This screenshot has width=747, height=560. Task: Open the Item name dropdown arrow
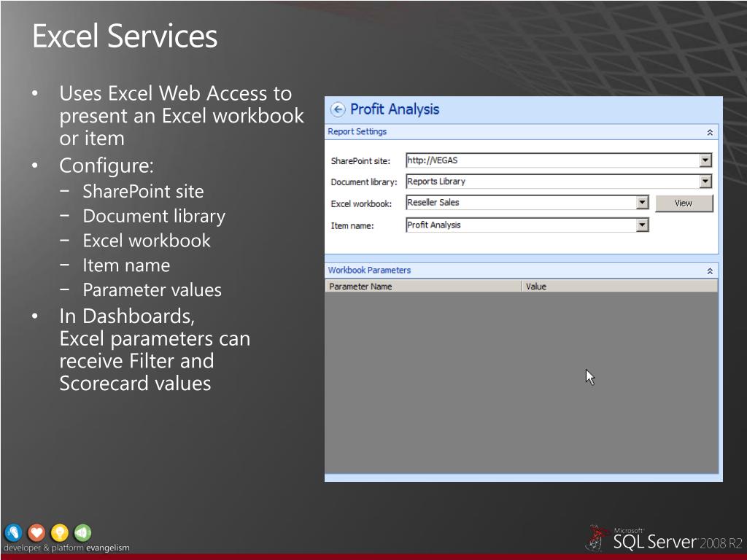(642, 225)
